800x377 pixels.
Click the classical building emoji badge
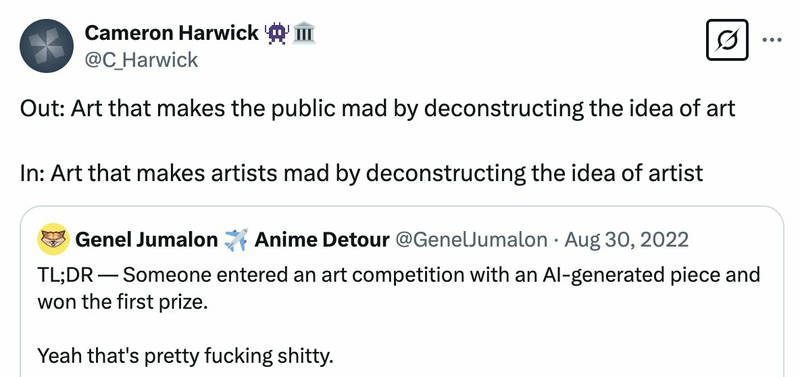pyautogui.click(x=304, y=33)
